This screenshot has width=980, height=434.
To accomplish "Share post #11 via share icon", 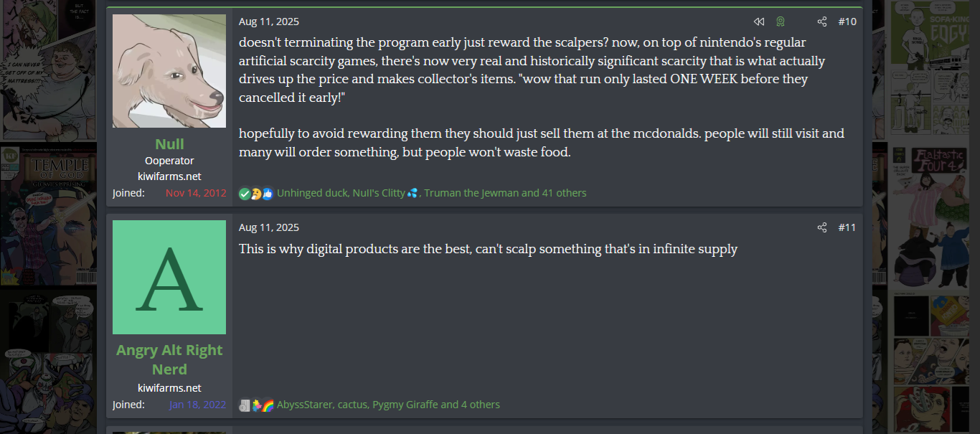I will (822, 227).
